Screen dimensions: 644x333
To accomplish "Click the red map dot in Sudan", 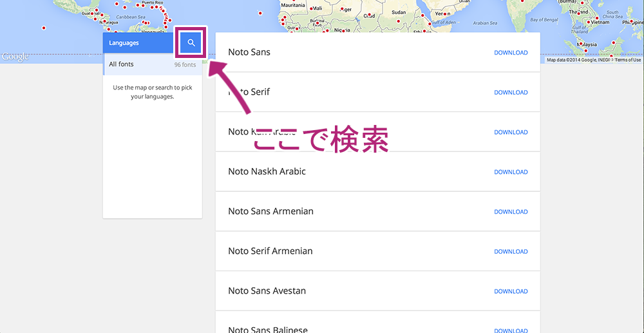I will click(397, 20).
